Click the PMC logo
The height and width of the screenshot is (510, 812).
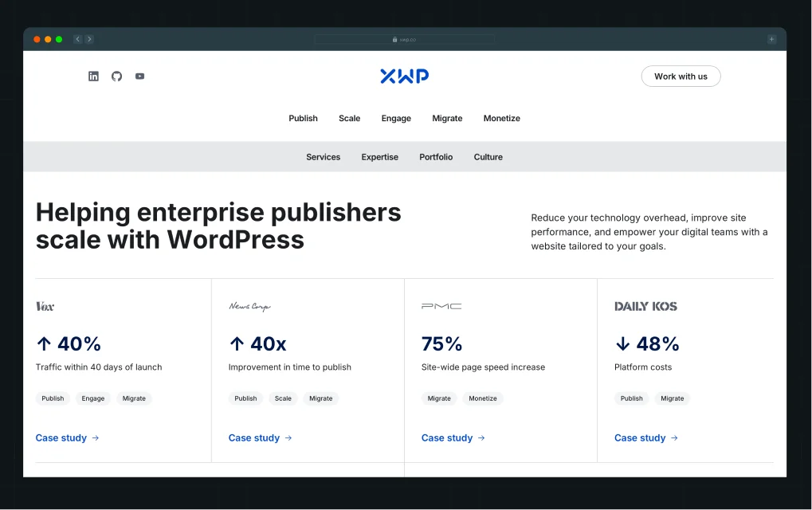point(441,306)
